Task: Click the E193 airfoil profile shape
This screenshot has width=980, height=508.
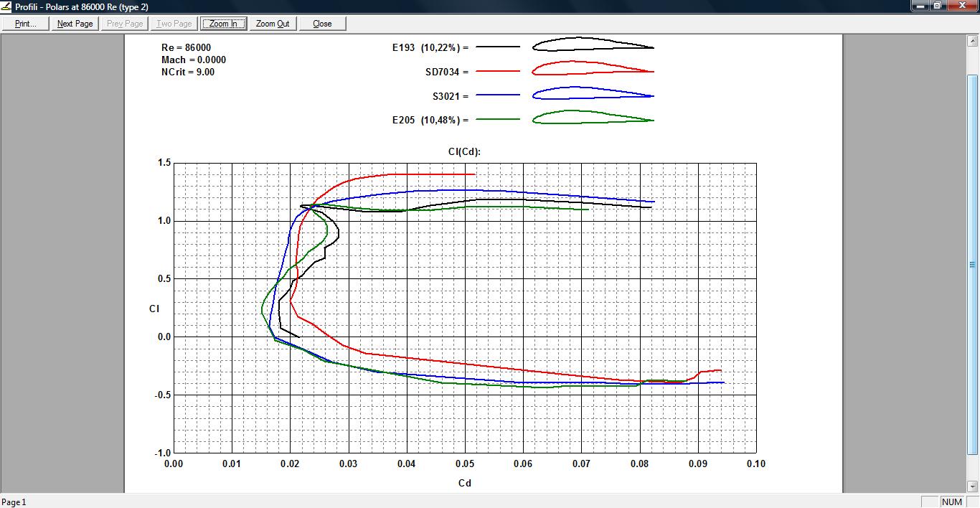Action: (x=593, y=45)
